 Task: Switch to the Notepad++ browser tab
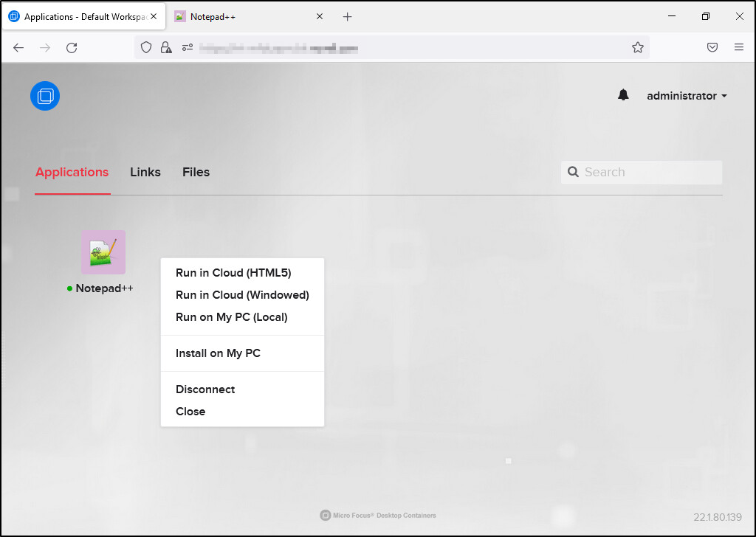[249, 17]
